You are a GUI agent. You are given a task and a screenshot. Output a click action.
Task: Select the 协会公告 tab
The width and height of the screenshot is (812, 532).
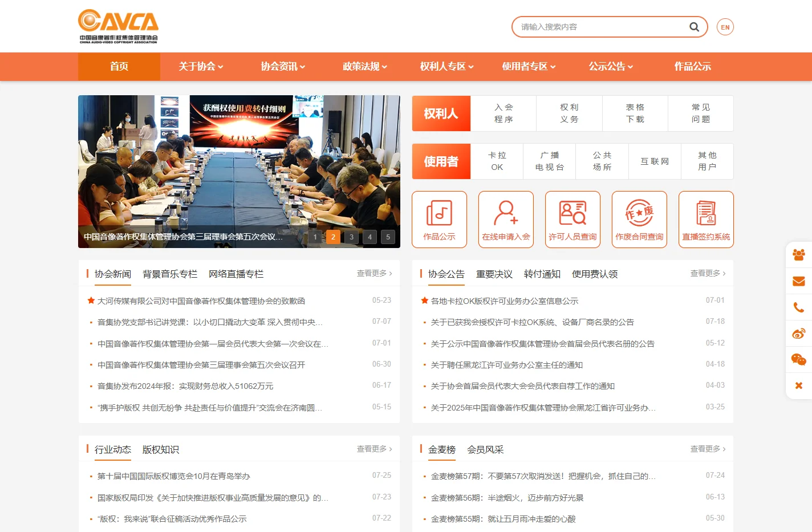tap(446, 274)
